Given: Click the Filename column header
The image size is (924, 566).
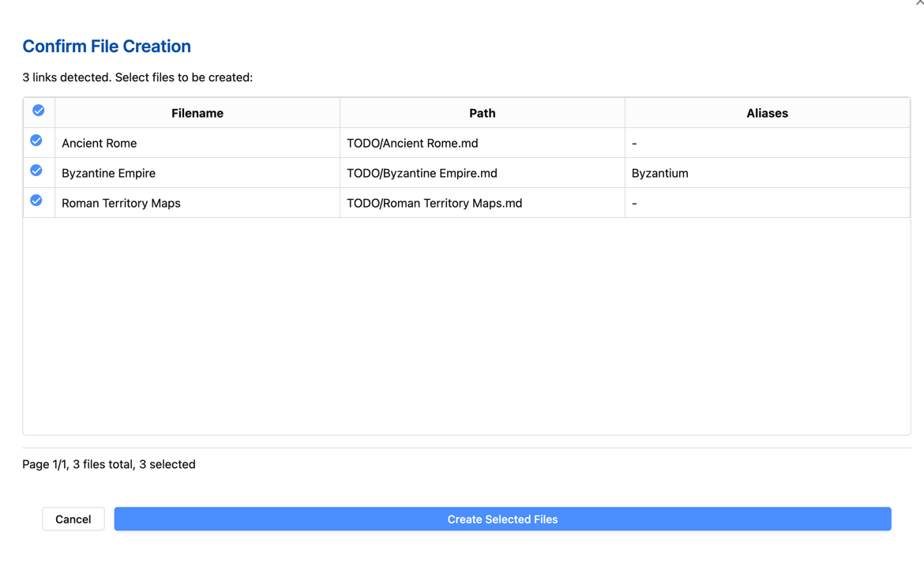Looking at the screenshot, I should 197,113.
